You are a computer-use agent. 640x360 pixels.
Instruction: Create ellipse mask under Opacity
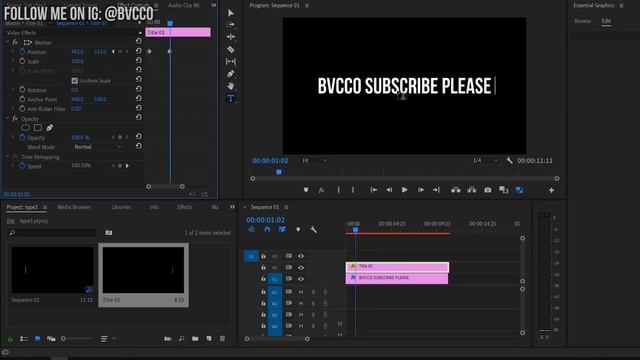point(25,128)
